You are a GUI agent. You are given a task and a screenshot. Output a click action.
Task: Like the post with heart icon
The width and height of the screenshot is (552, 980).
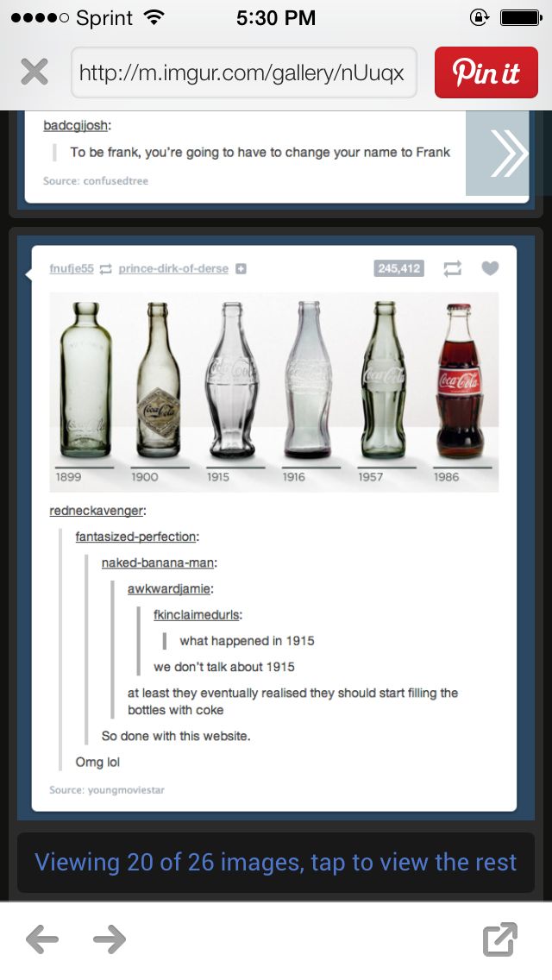pyautogui.click(x=490, y=268)
